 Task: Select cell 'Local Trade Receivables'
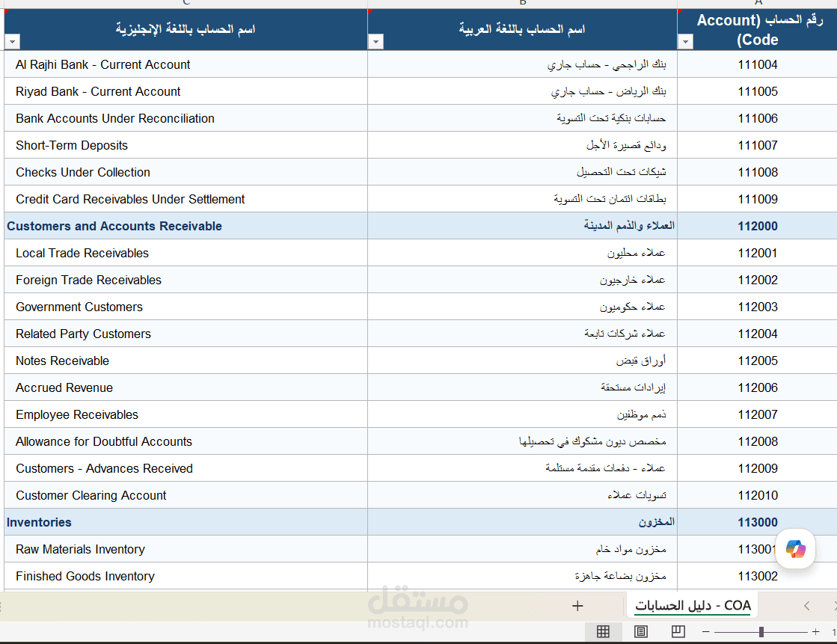[x=186, y=253]
